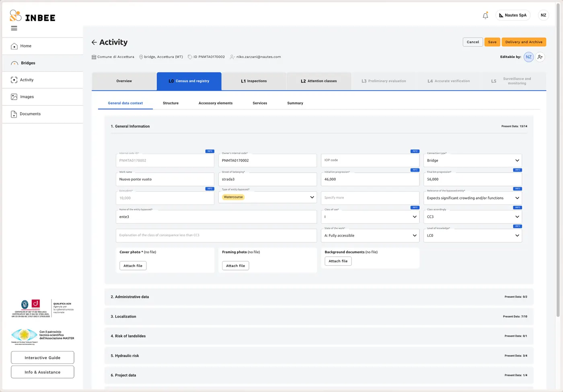Attach a file for Background documents
Image resolution: width=563 pixels, height=392 pixels.
(x=338, y=261)
